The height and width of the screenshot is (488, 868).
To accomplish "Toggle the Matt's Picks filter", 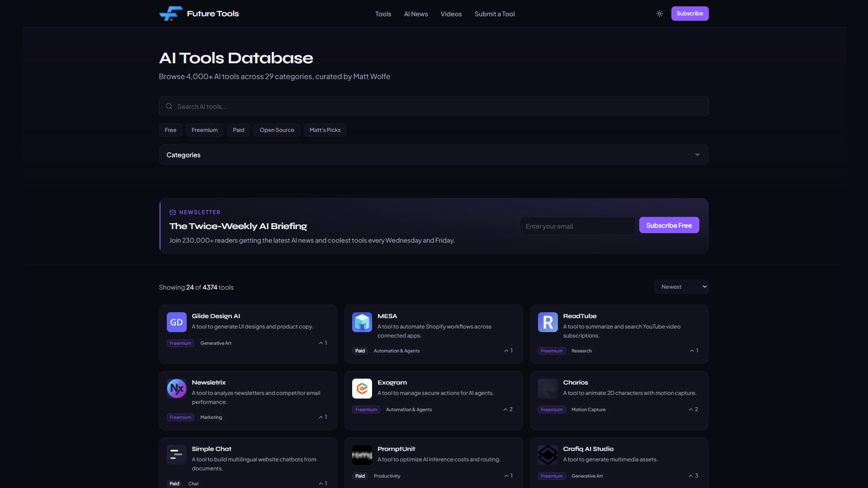I will [325, 130].
